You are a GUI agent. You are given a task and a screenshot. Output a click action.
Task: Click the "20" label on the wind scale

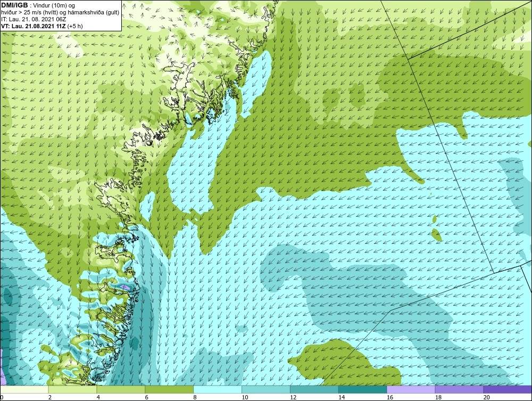pos(487,397)
